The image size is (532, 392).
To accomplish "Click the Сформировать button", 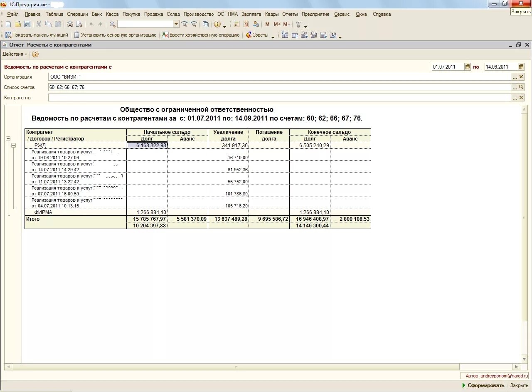I will point(483,385).
